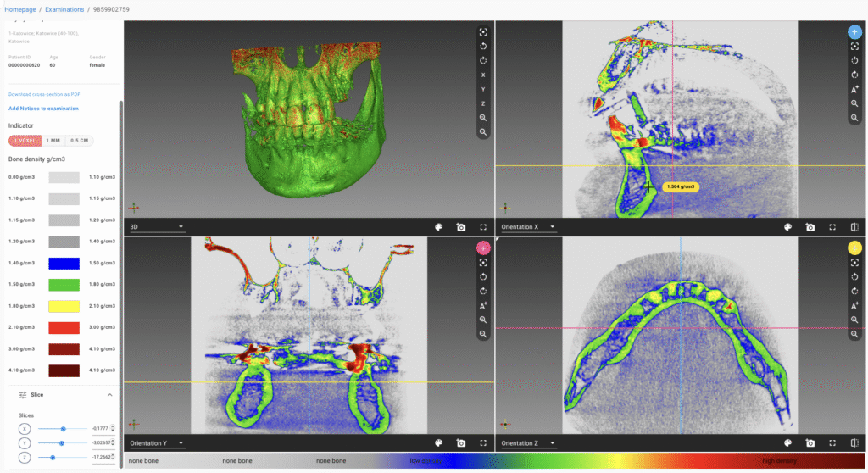Click the X axis button in 3D view toolbar
Screen dimensions: 868x473
(x=482, y=75)
